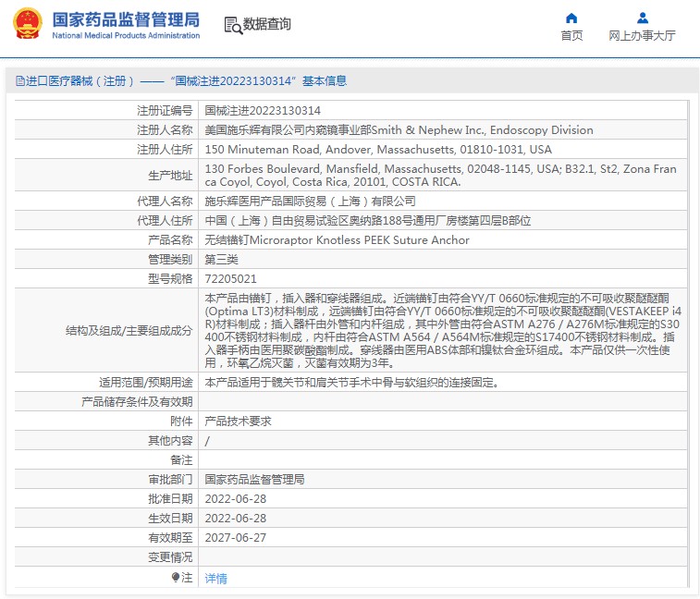Click the value 国械注进20223130314 in 注册证编号 row
The image size is (700, 599).
click(x=263, y=110)
